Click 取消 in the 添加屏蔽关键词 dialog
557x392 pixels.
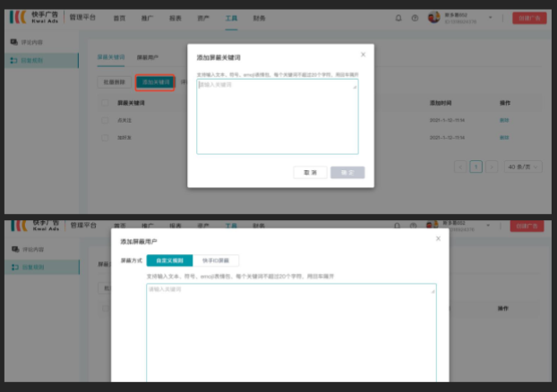click(310, 172)
